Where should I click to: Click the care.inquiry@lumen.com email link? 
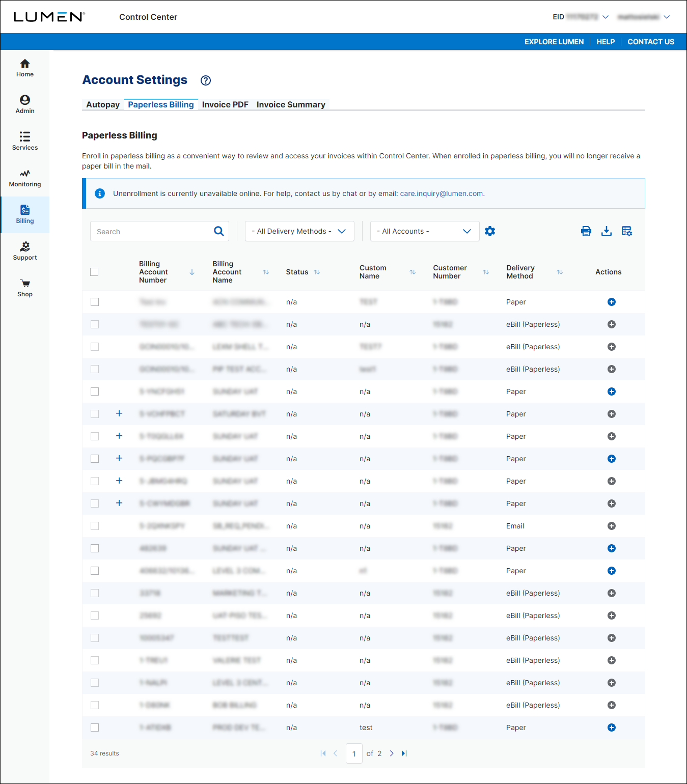coord(442,193)
